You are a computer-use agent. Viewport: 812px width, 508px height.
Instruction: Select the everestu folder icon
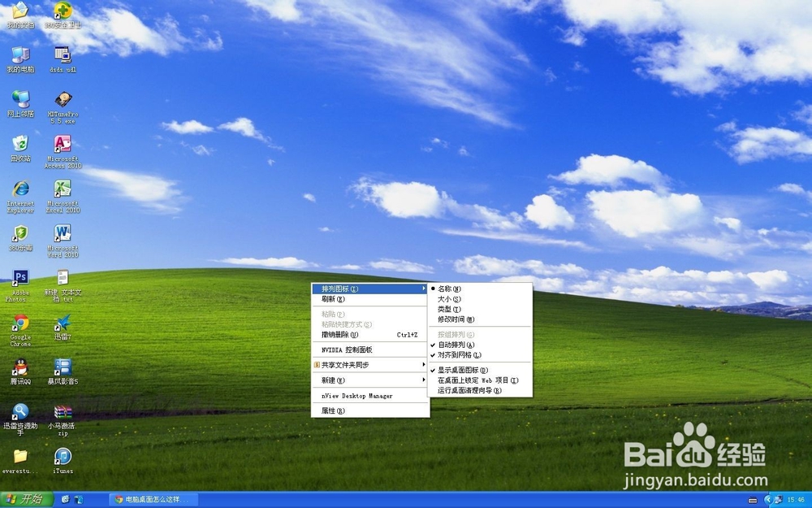(x=21, y=462)
